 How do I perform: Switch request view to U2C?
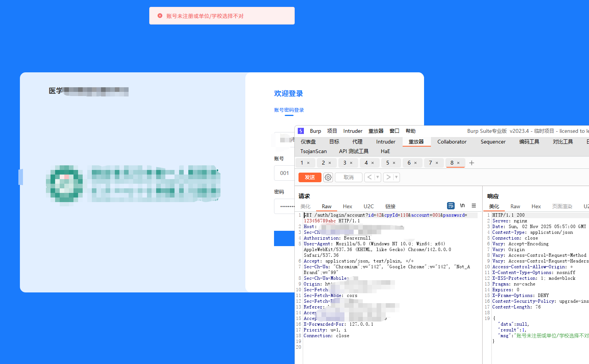369,206
